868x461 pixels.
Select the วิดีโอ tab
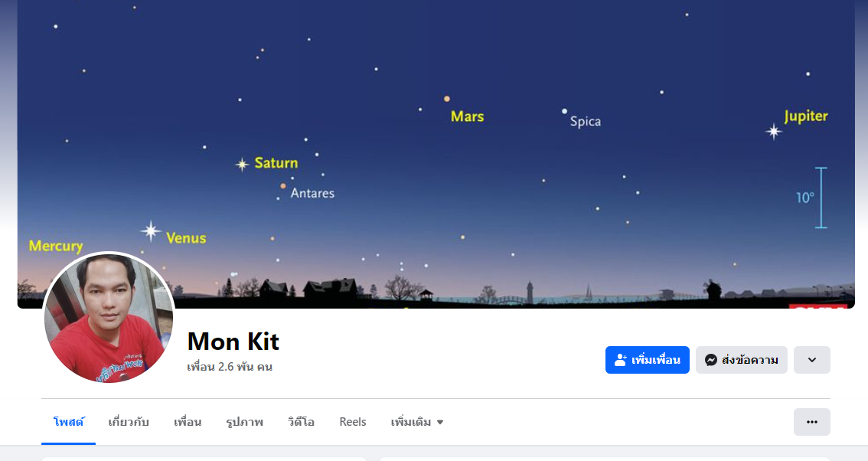(301, 422)
